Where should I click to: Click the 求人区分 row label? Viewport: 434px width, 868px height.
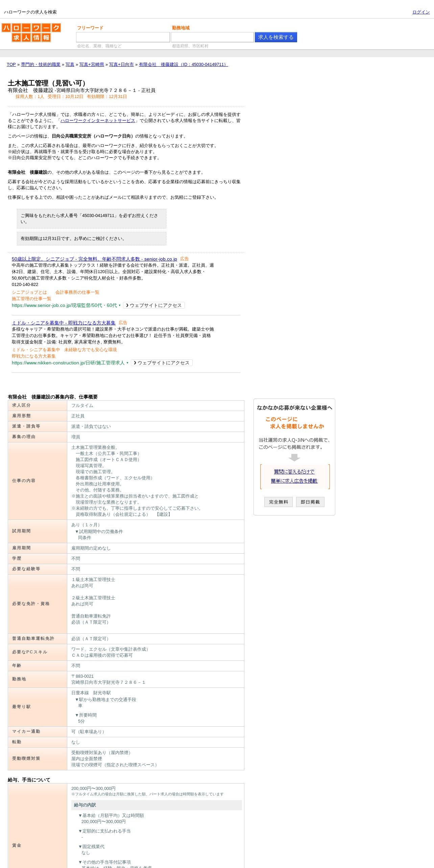(x=21, y=405)
